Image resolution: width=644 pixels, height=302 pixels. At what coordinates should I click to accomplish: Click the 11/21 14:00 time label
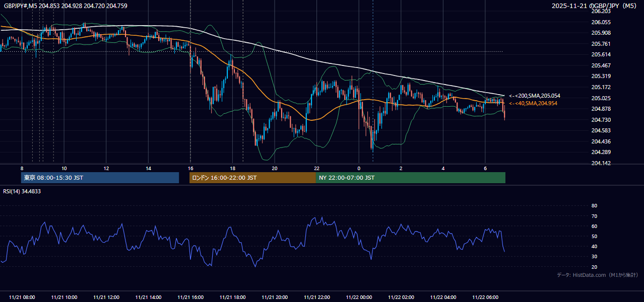(148, 297)
